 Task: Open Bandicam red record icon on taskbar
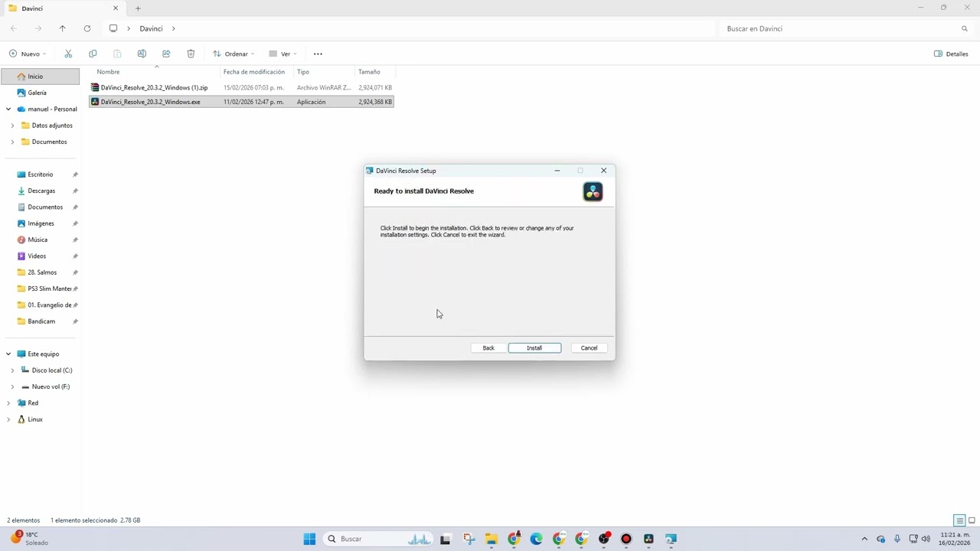[626, 539]
